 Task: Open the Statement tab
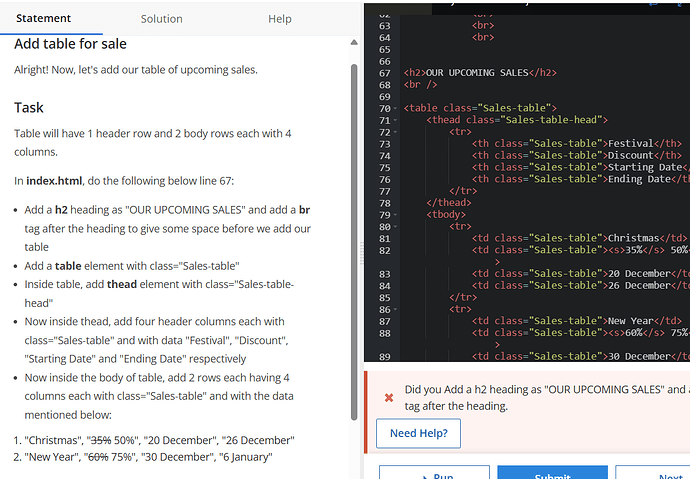point(43,18)
